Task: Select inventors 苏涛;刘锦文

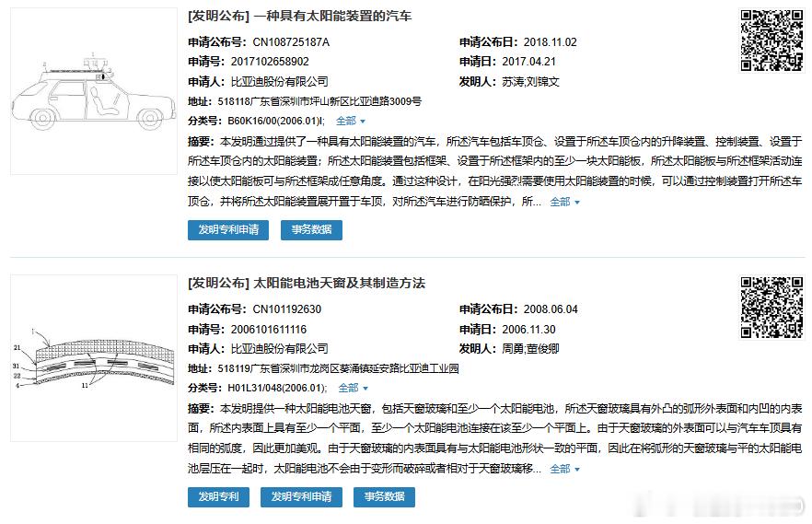Action: click(531, 82)
